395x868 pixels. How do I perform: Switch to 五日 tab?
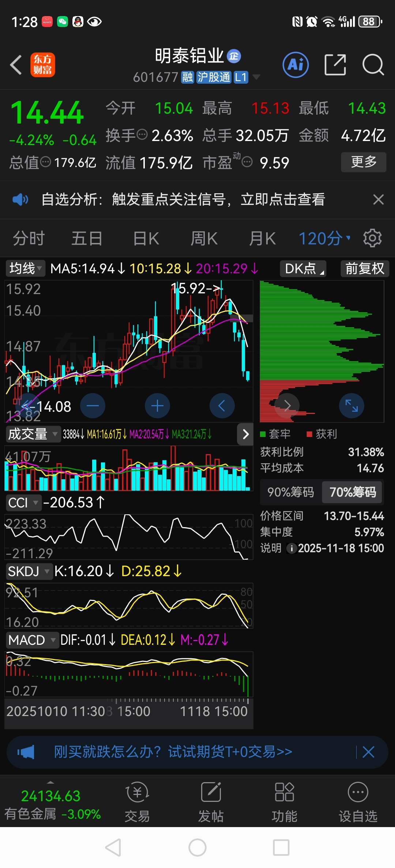click(87, 239)
